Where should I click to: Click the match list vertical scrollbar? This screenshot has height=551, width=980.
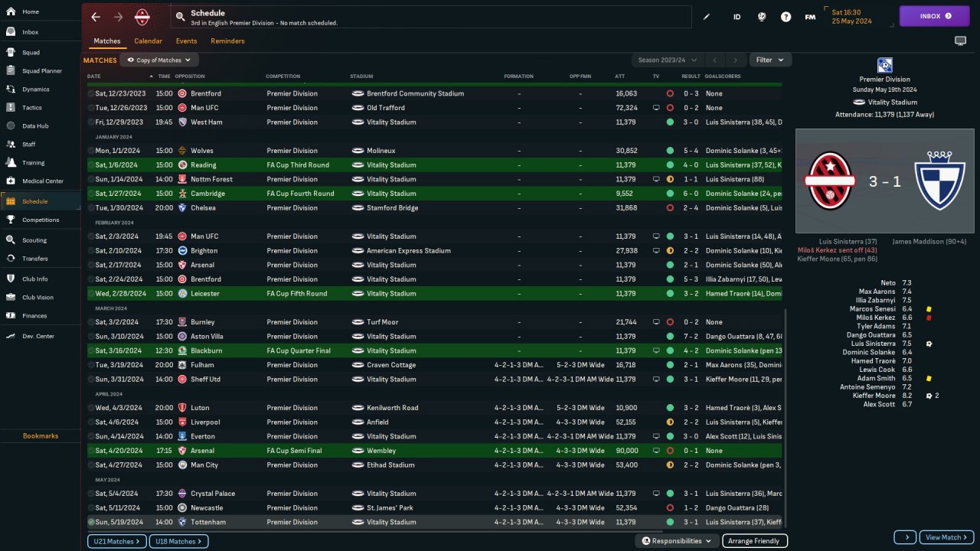[x=785, y=417]
